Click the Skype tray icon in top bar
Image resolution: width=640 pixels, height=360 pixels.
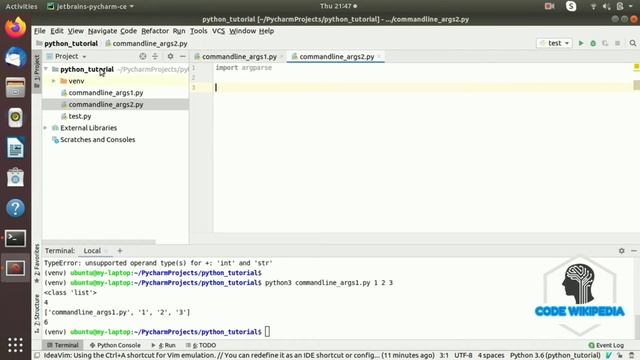pos(571,6)
